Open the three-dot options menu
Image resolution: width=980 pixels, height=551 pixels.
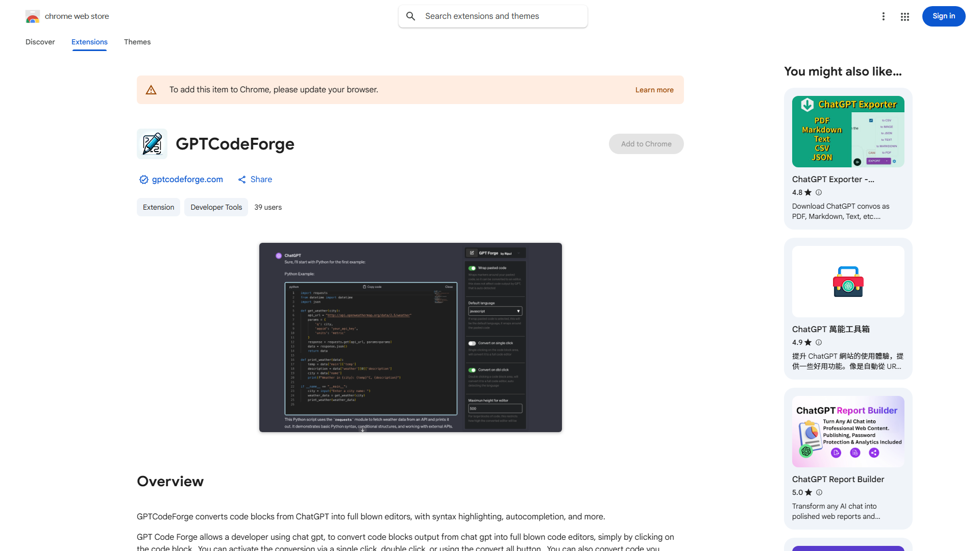click(884, 16)
